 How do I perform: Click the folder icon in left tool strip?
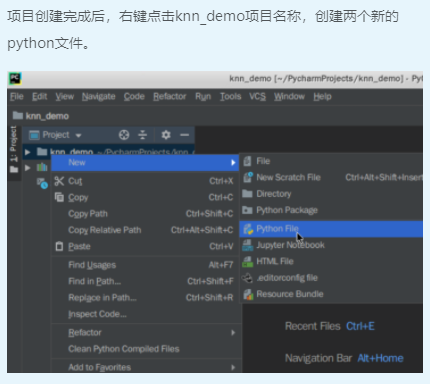[x=14, y=170]
